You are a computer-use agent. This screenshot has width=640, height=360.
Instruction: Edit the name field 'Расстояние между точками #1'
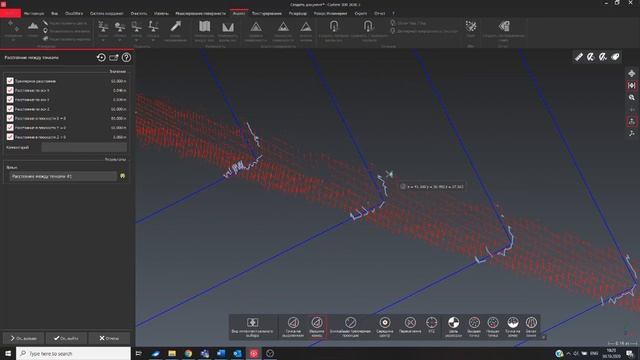(63, 176)
